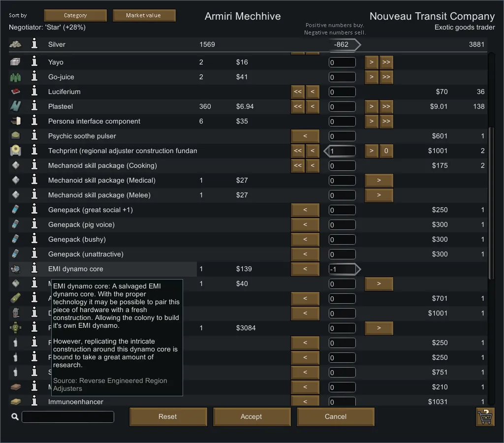Viewport: 504px width, 443px height.
Task: Click the shopping cart help icon
Action: (x=485, y=416)
